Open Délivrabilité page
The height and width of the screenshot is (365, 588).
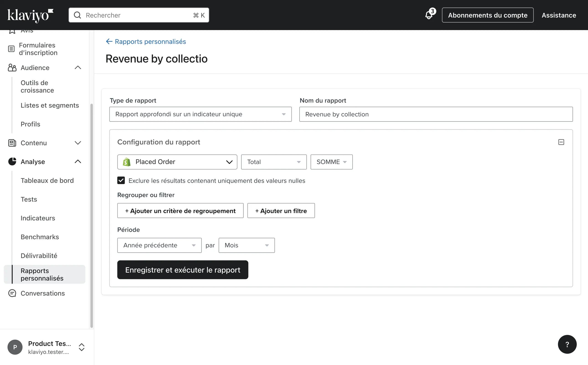(x=39, y=256)
